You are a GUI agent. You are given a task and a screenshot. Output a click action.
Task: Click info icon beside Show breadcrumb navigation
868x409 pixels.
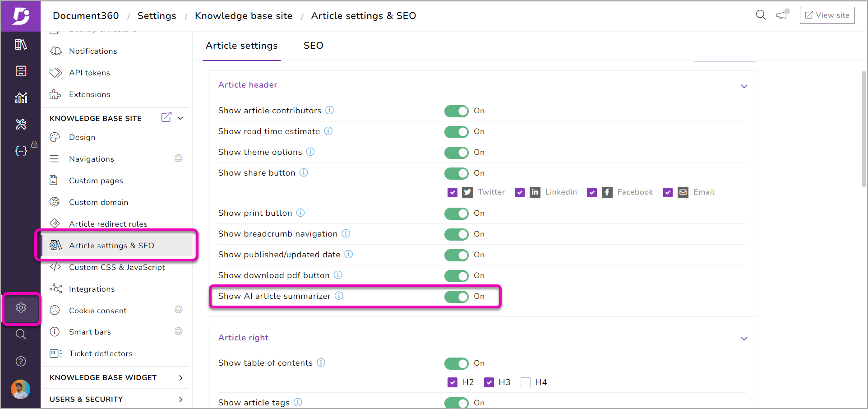tap(346, 233)
